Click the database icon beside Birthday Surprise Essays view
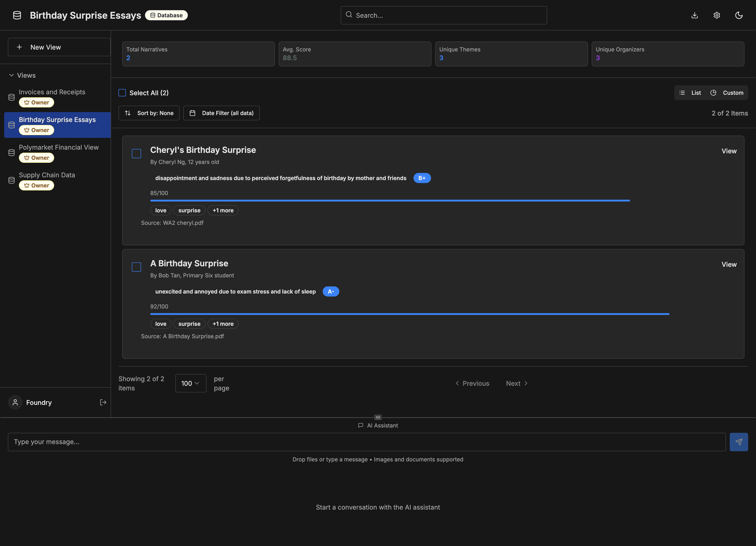Screen dimensions: 756x546 click(11, 125)
